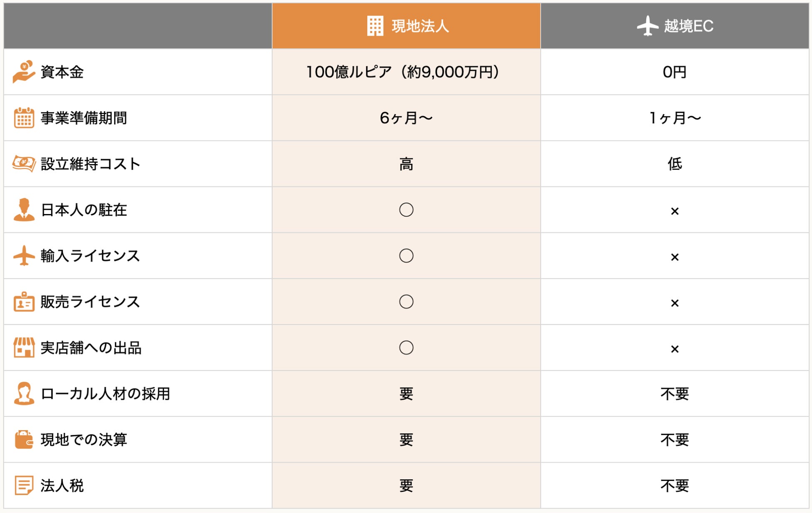Screen dimensions: 812x513
Task: Click the person icon beside ローカル人材の採用
Action: coord(24,393)
